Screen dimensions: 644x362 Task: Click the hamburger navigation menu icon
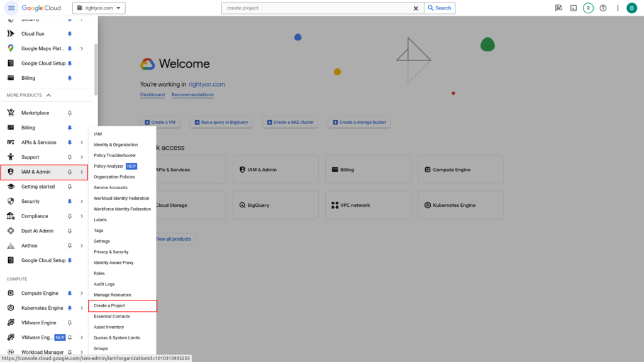11,8
